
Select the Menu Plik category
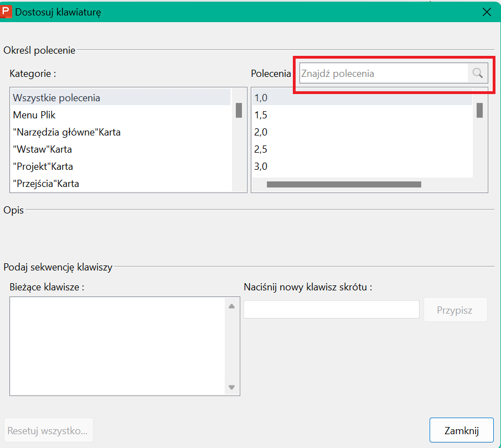121,115
